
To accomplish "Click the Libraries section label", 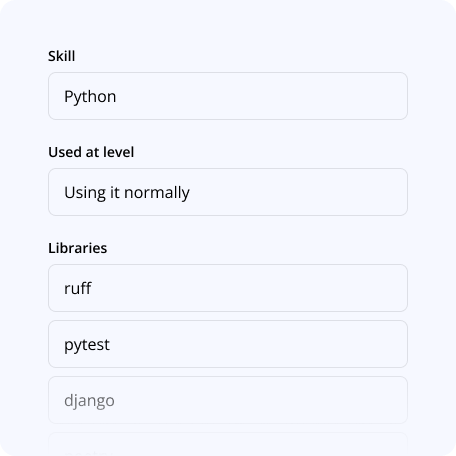I will coord(78,248).
